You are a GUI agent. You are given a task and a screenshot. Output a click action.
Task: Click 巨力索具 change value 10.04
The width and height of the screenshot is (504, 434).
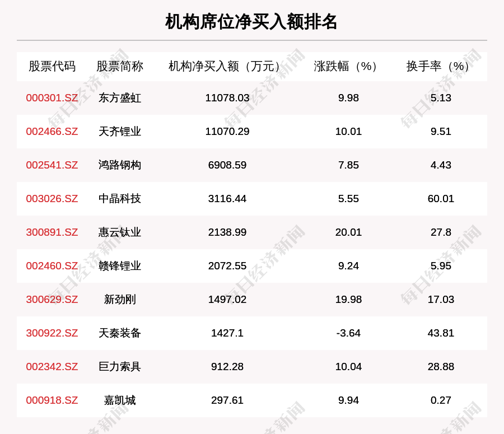point(348,366)
